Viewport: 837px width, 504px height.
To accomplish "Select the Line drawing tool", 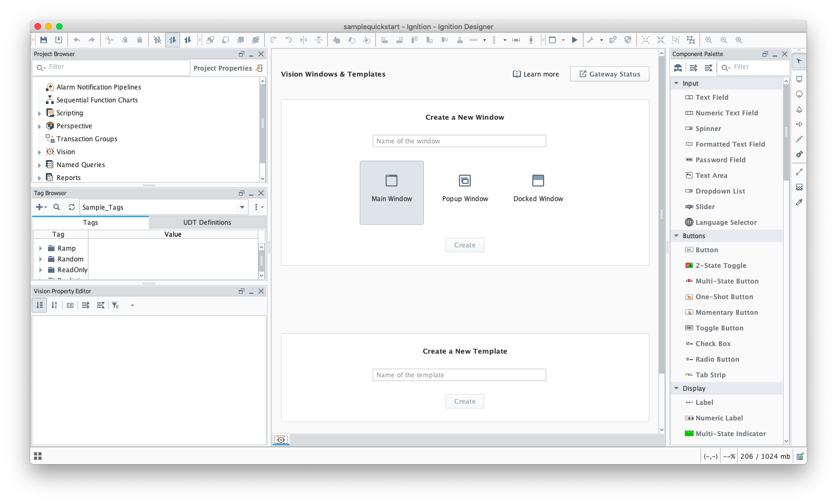I will click(x=799, y=172).
